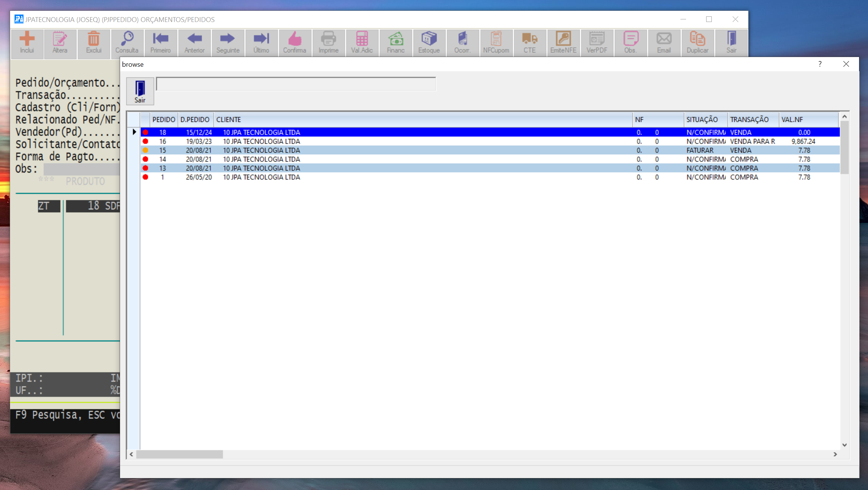
Task: Click the vertical scrollbar down arrow
Action: coord(845,445)
